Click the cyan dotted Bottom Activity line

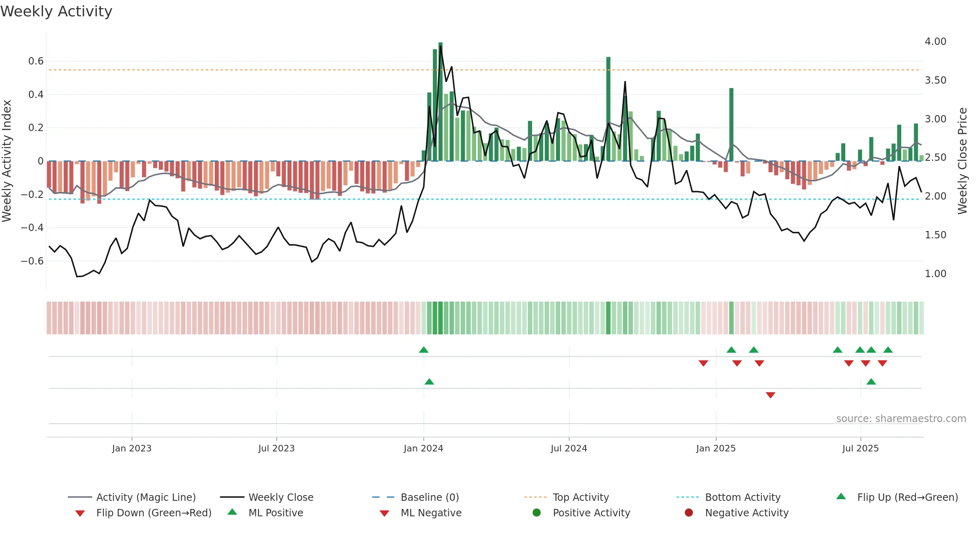(x=485, y=199)
